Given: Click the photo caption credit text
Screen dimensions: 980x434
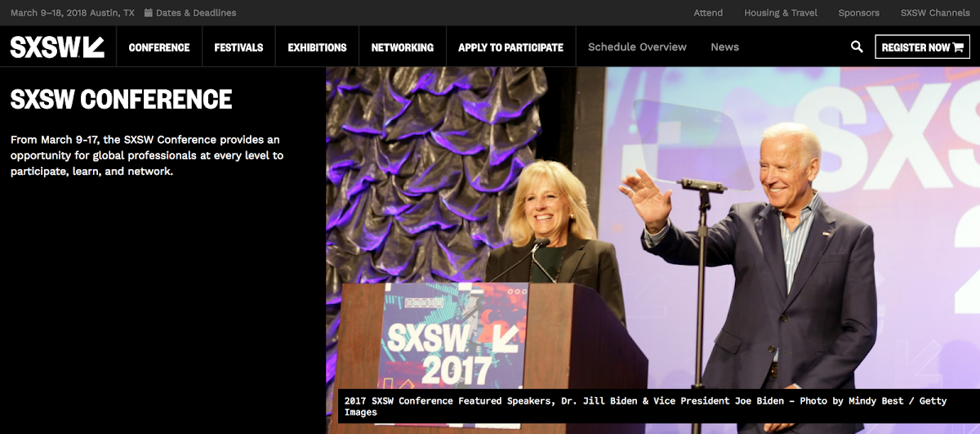Looking at the screenshot, I should coord(645,406).
